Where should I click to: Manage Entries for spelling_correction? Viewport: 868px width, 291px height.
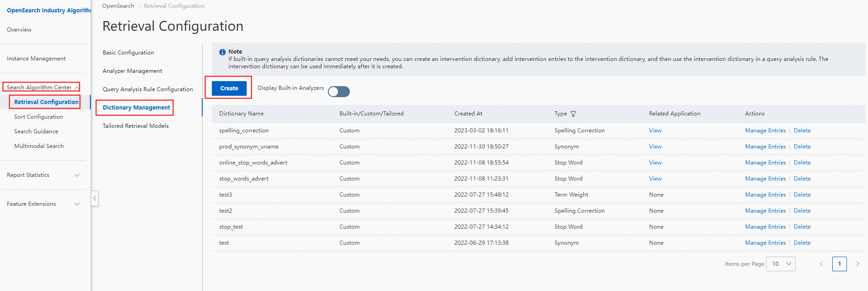(x=765, y=131)
